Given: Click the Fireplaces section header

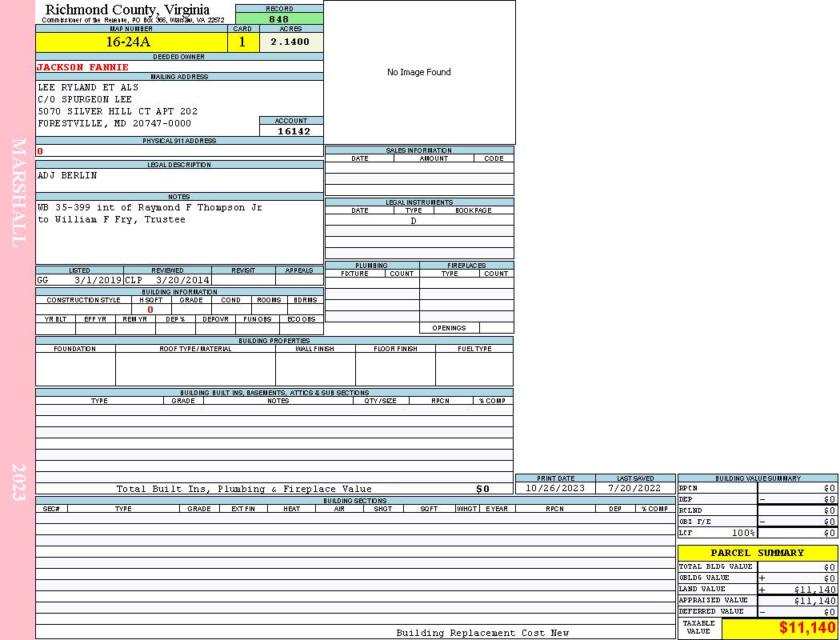Looking at the screenshot, I should [x=466, y=266].
